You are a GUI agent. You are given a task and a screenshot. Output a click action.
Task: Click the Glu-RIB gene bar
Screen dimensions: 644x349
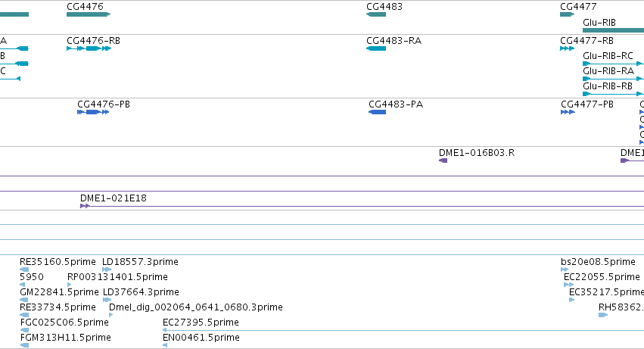coord(613,30)
